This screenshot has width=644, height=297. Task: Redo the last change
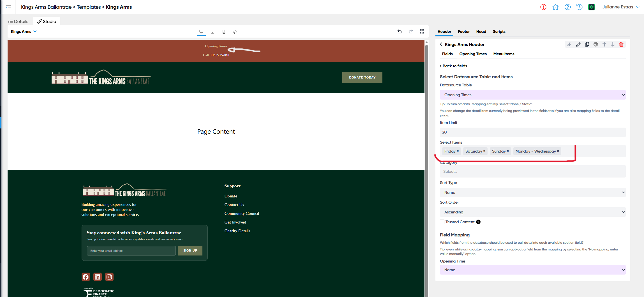click(x=411, y=32)
